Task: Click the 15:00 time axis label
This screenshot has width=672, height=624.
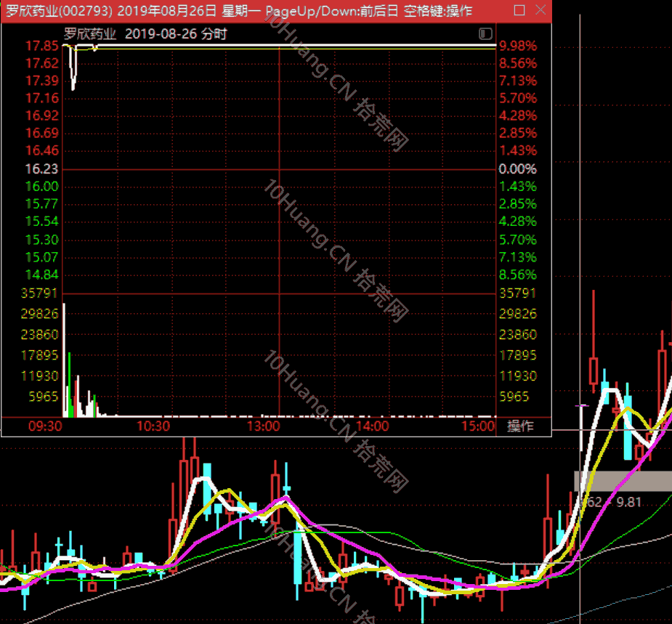Action: tap(478, 426)
